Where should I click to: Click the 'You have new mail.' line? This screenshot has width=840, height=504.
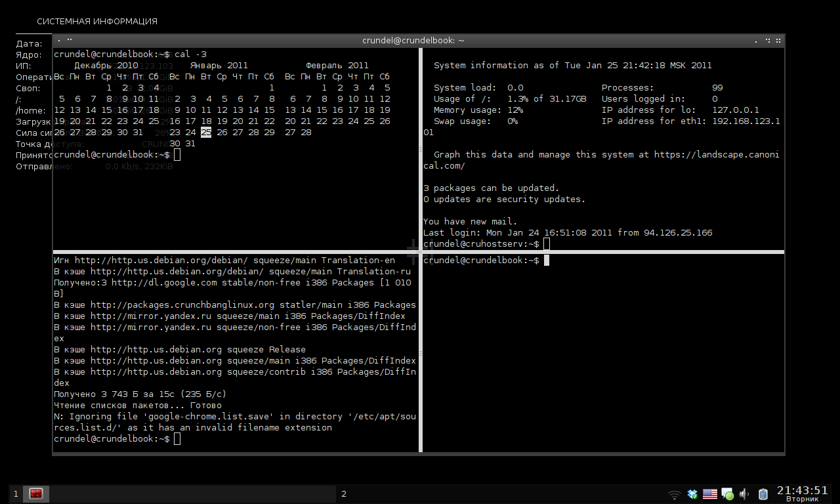click(471, 222)
